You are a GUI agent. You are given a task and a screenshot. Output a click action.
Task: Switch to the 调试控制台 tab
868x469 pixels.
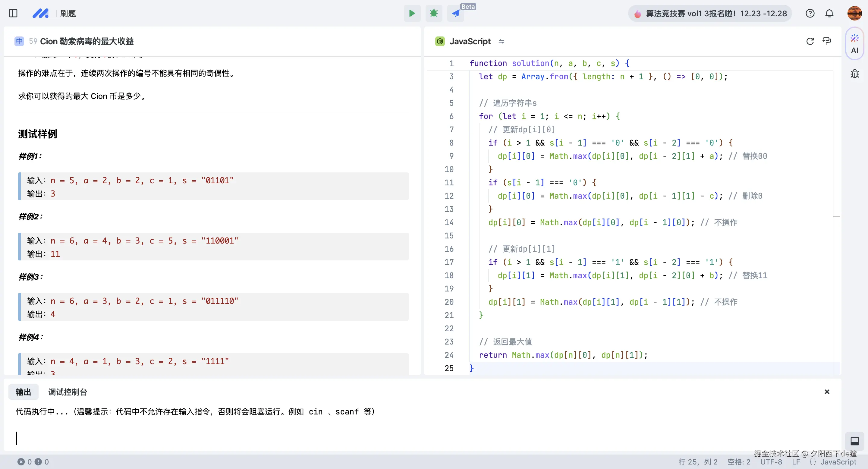click(x=68, y=392)
